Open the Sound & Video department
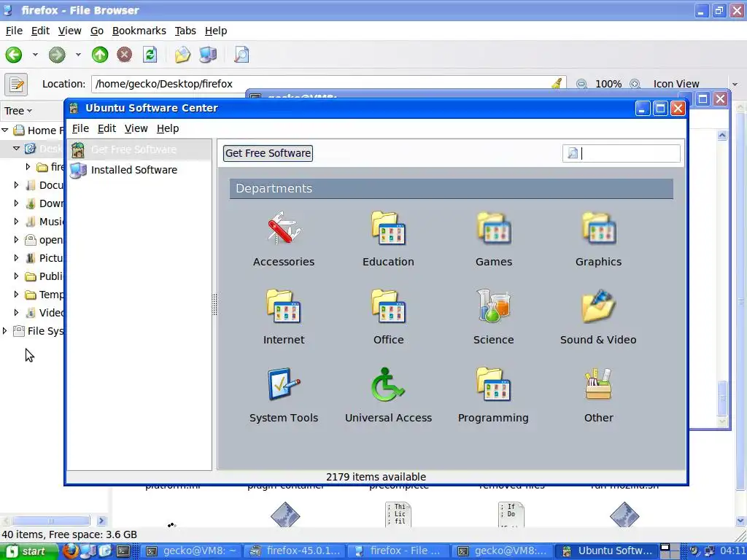Viewport: 747px width, 560px height. point(598,317)
